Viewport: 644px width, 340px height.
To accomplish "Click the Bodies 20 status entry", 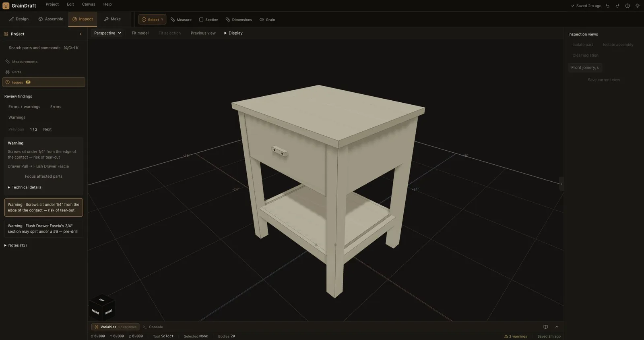I will (226, 336).
